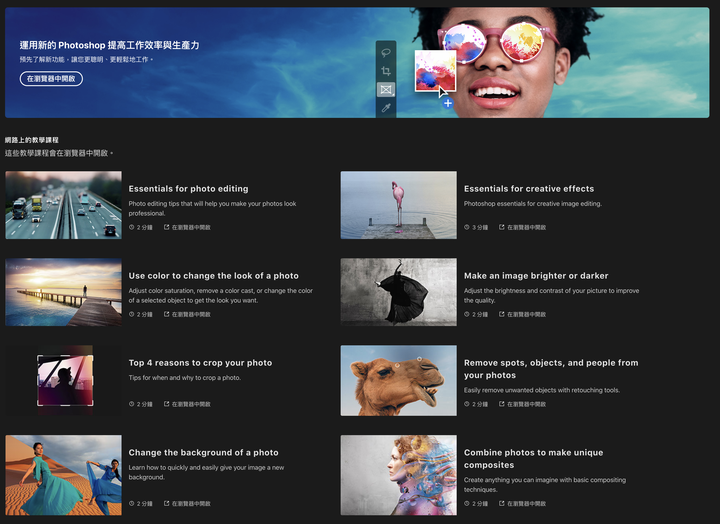Click the 在瀏覽器中開啟 banner button

tap(51, 79)
